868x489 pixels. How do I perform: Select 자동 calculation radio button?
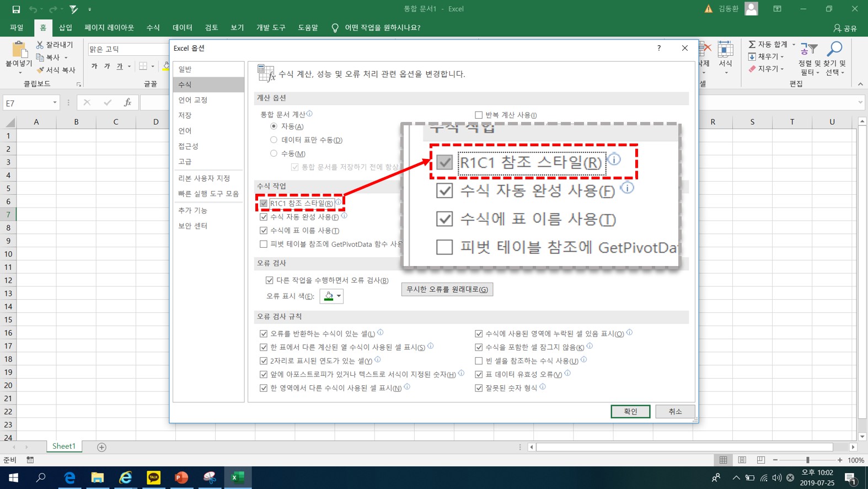(x=274, y=126)
